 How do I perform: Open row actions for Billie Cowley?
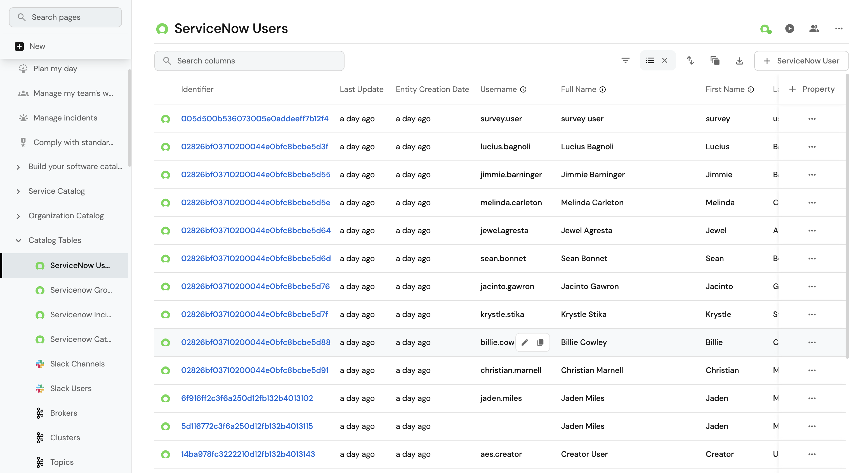(x=812, y=342)
